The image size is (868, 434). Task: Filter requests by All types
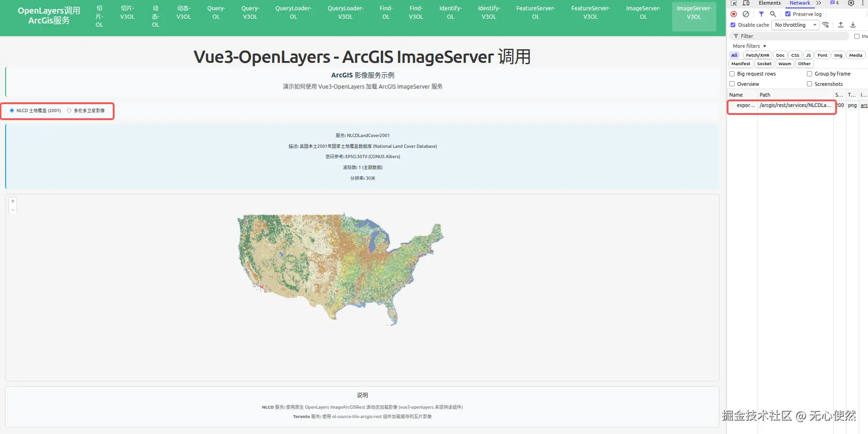click(734, 55)
